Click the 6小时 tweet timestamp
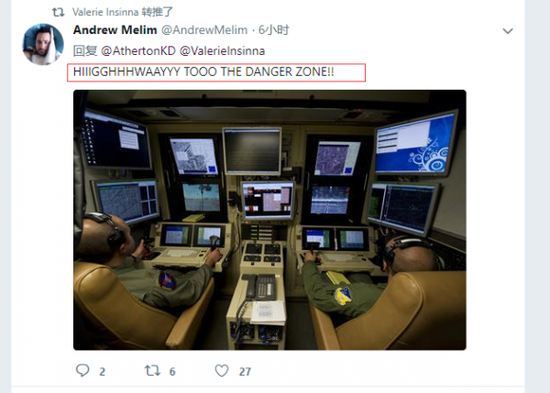The image size is (550, 393). [274, 30]
